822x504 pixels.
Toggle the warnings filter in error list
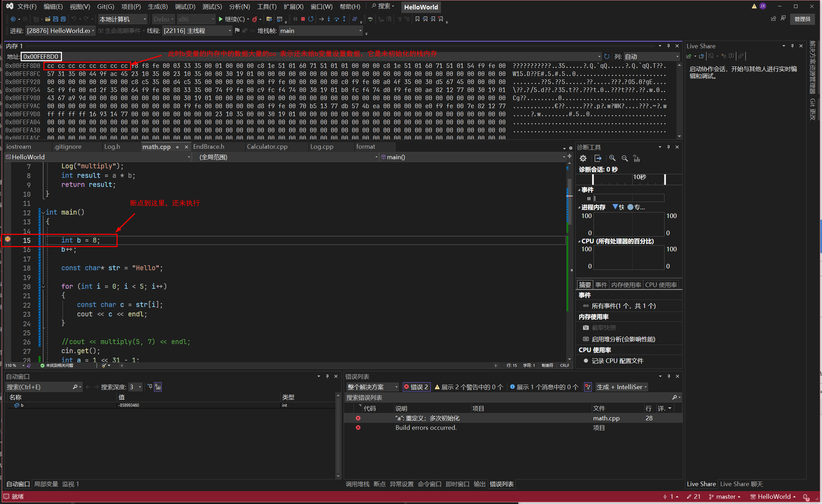(x=469, y=387)
